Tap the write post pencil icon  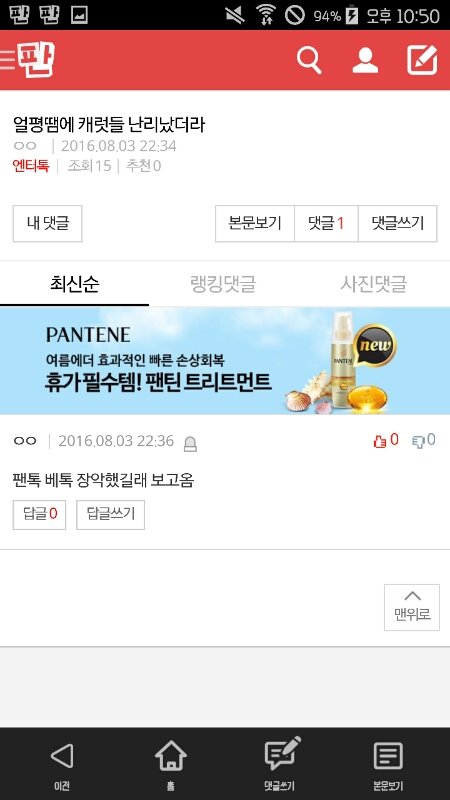[x=422, y=60]
